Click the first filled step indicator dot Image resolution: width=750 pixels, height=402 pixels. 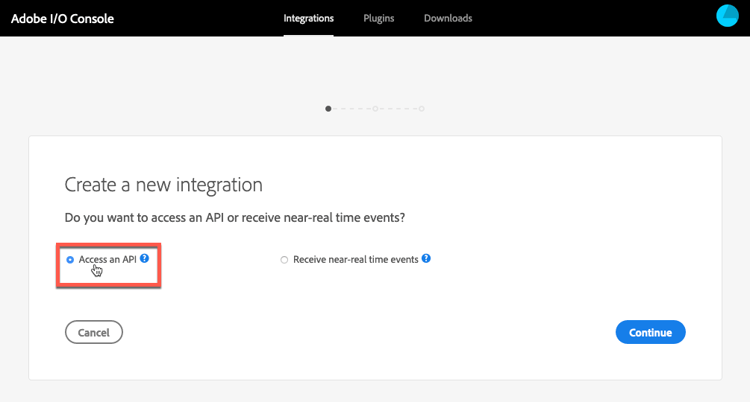(x=328, y=109)
